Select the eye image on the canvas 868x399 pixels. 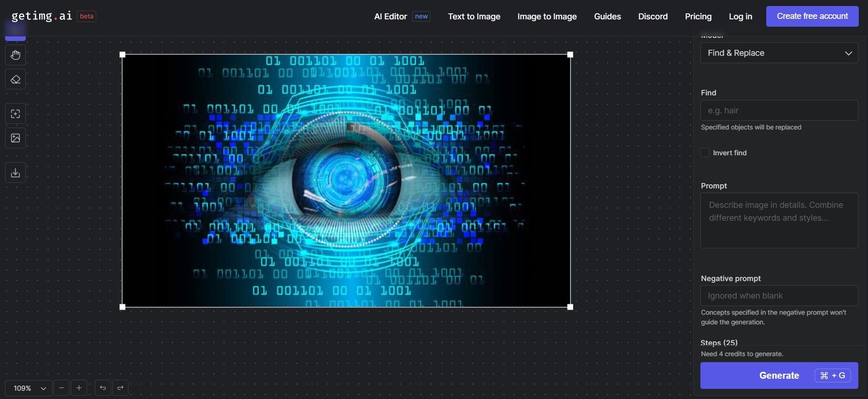pos(346,181)
